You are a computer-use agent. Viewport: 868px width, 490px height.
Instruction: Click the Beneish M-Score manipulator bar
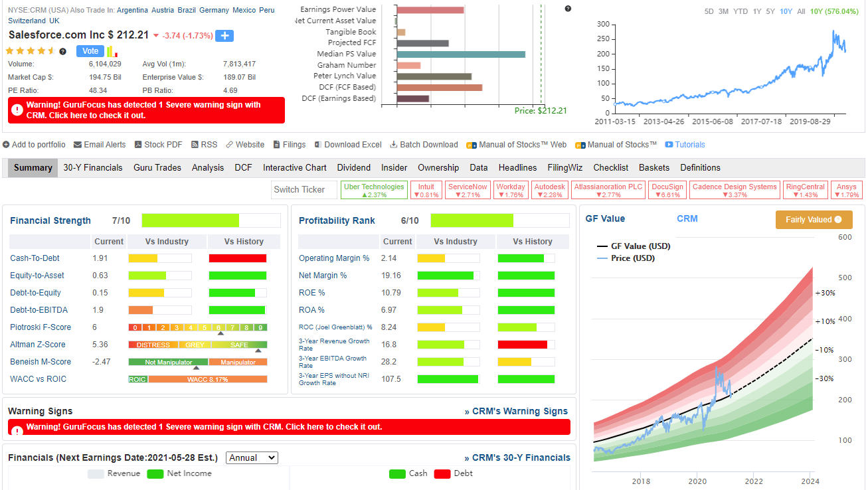tap(198, 362)
